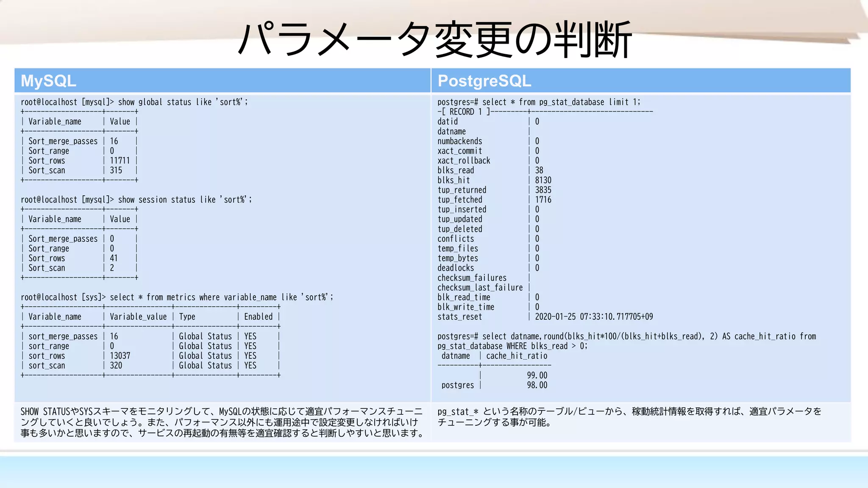The image size is (868, 488).
Task: Click the cache hit ratio value 99.00
Action: [537, 375]
